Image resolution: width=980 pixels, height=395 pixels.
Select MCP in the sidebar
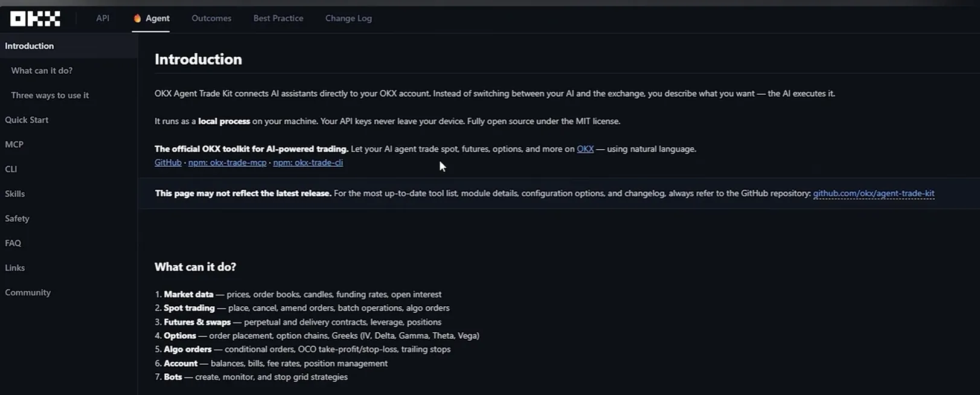pyautogui.click(x=14, y=145)
